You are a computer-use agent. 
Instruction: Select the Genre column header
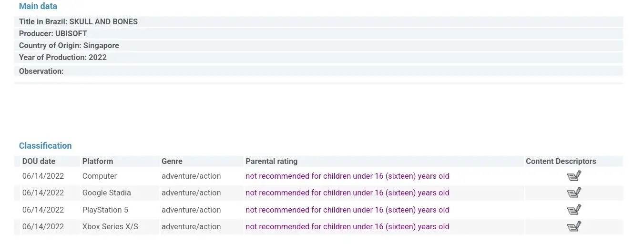[172, 161]
